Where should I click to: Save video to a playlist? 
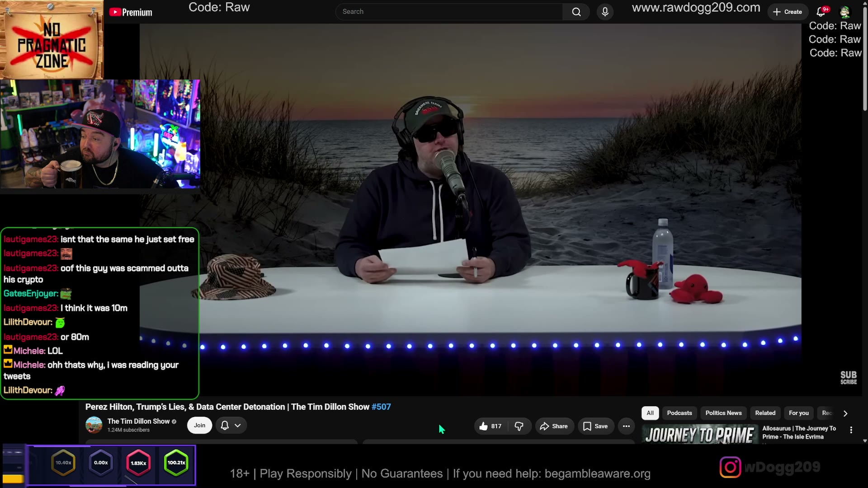[595, 426]
